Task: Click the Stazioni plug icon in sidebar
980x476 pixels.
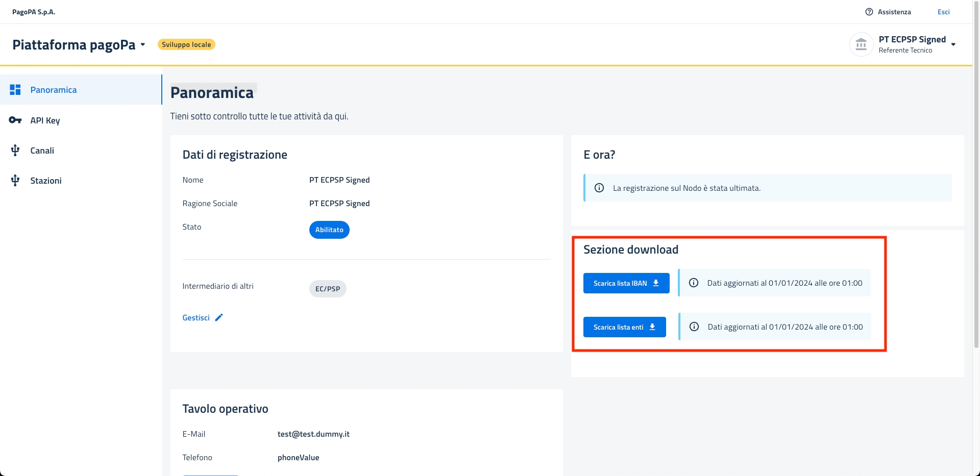Action: click(15, 181)
